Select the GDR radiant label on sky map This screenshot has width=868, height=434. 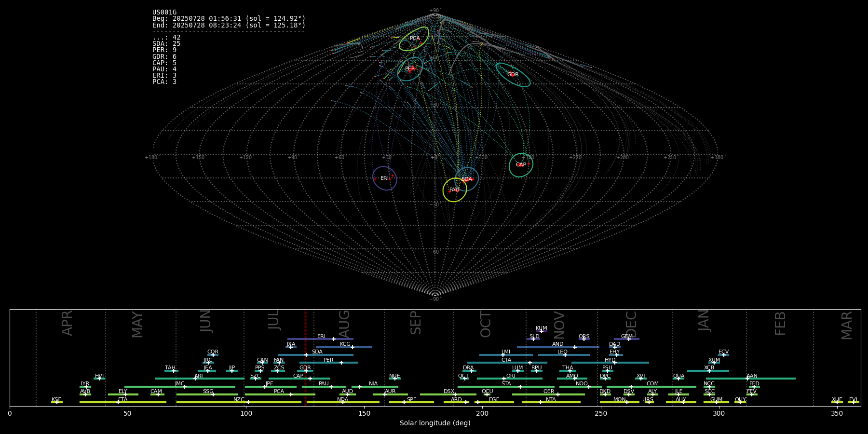click(x=513, y=75)
